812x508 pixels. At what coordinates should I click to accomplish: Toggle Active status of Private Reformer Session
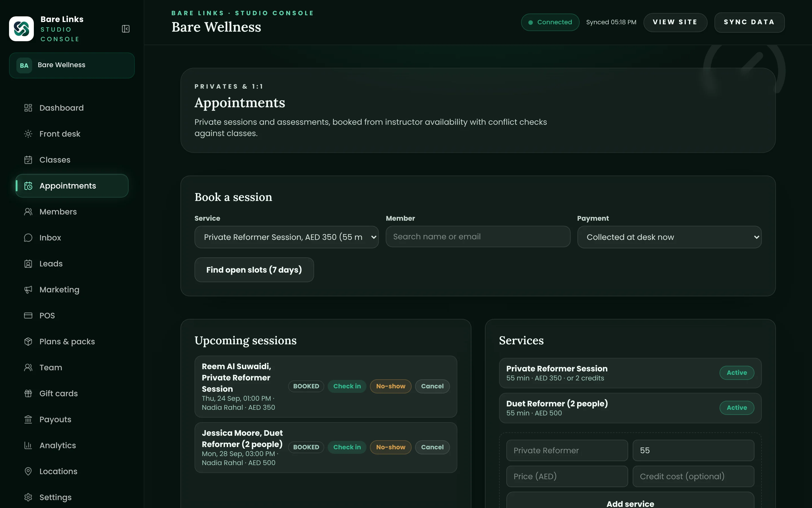[x=737, y=373]
